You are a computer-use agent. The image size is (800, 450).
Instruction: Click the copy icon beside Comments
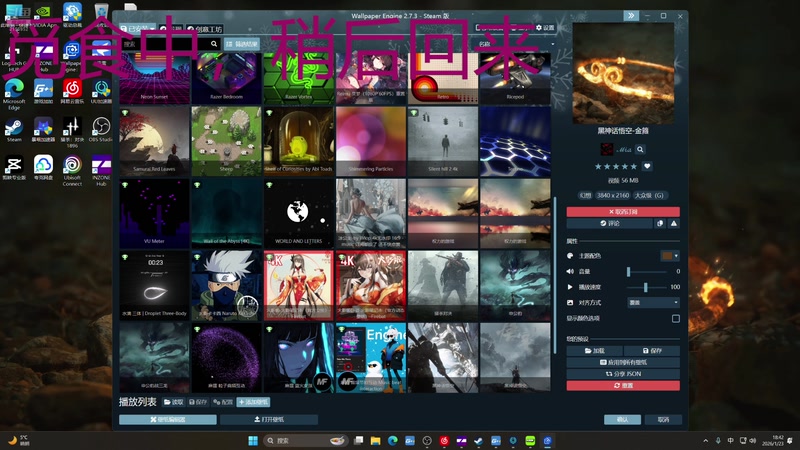pyautogui.click(x=660, y=223)
